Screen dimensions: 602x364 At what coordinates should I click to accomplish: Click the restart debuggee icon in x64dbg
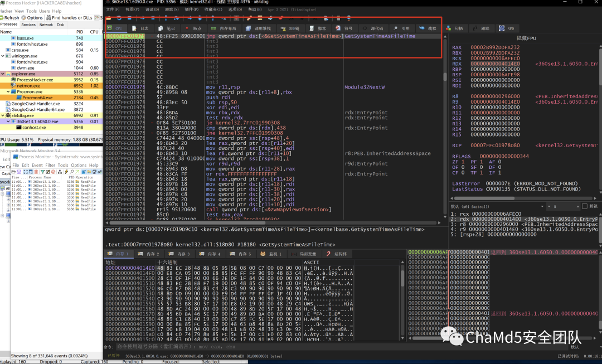119,18
